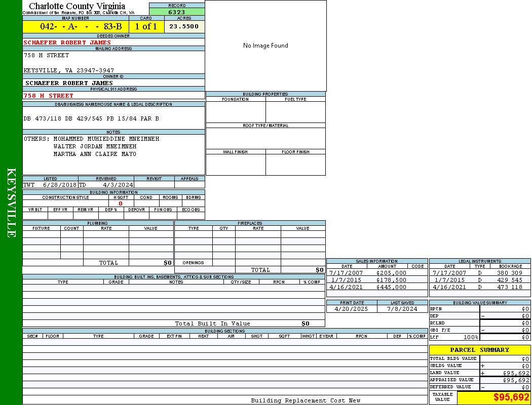
Task: Click the red H SQFT value of zero
Action: (121, 204)
